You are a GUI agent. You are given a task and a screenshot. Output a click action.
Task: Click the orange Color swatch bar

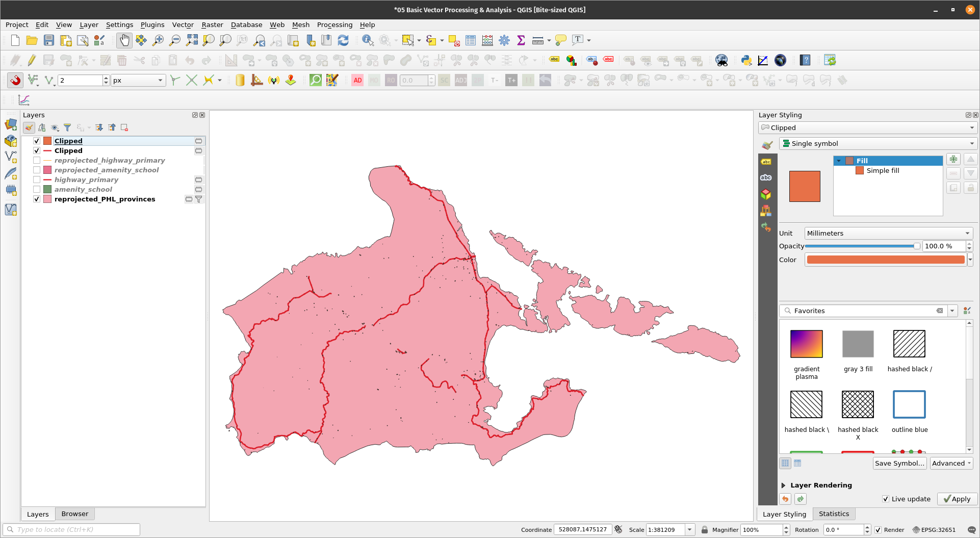(x=885, y=260)
